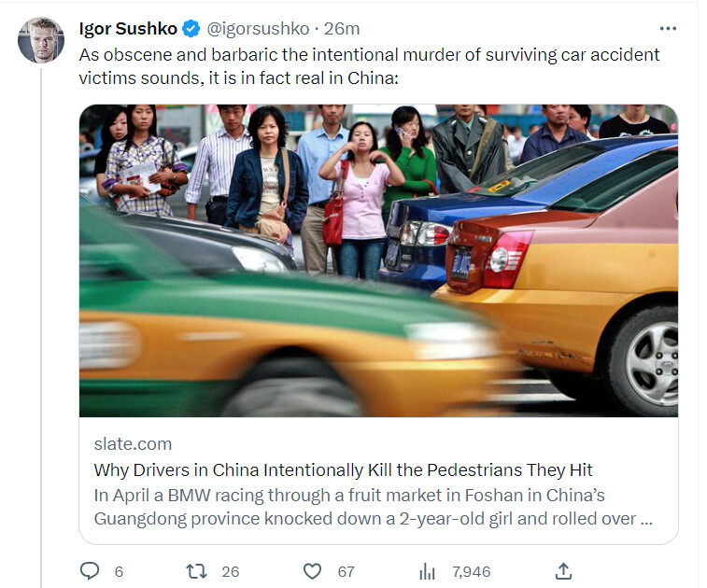Click the retweet count 26
The image size is (707, 588).
point(230,571)
